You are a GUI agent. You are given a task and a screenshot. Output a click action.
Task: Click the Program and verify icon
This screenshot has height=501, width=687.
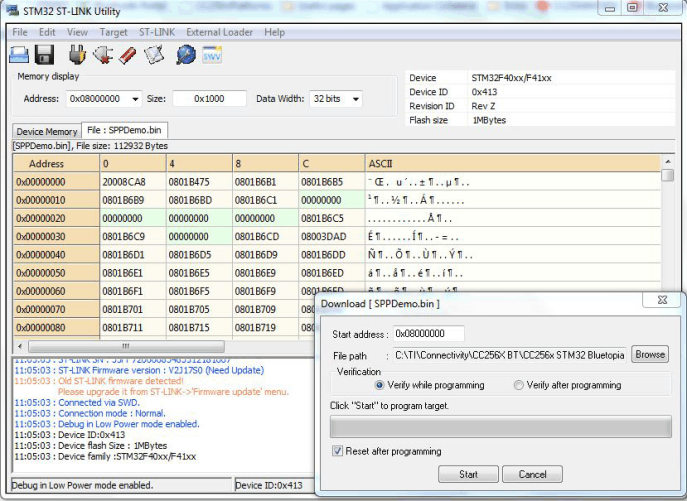pyautogui.click(x=153, y=54)
